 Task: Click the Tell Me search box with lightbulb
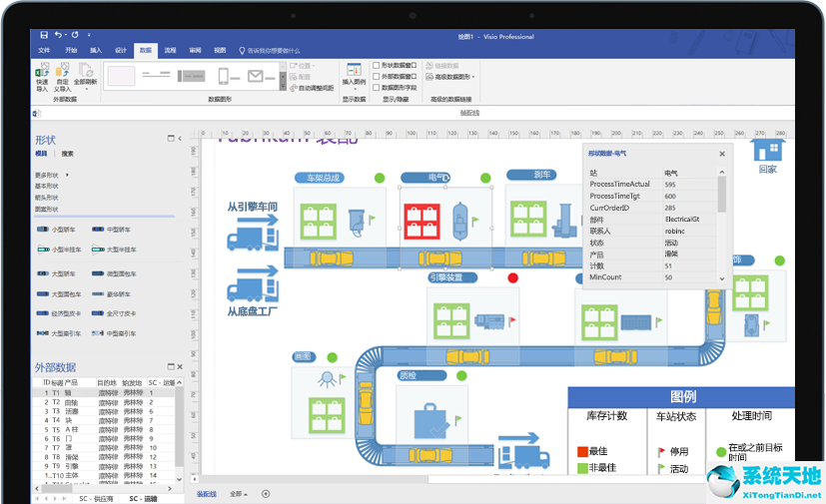coord(270,51)
